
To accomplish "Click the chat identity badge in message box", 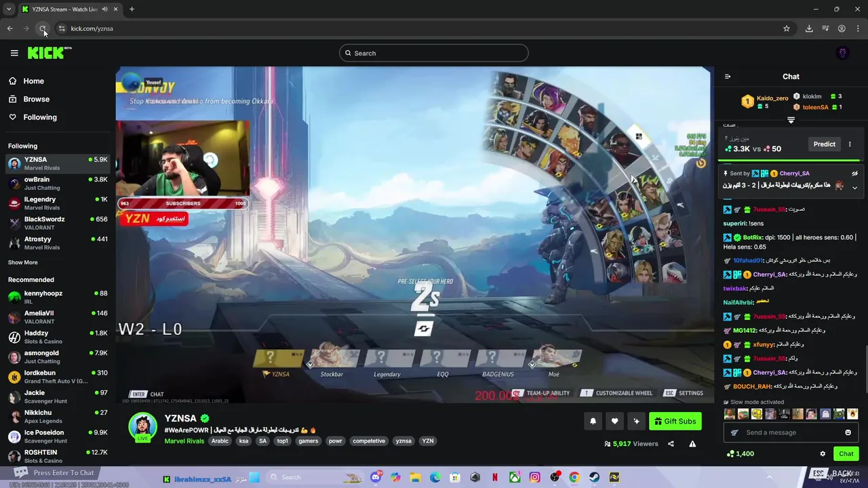I will coord(734,432).
